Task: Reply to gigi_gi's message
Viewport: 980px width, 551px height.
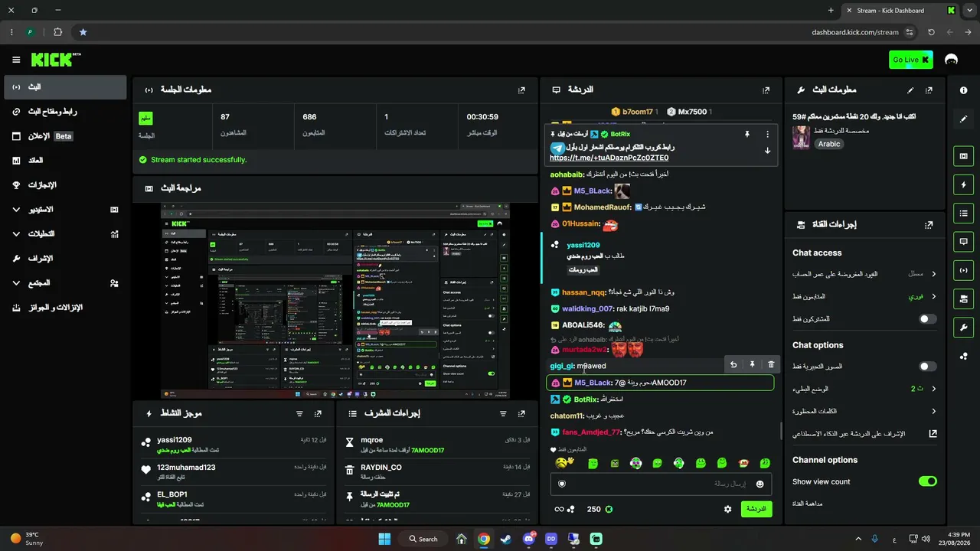Action: [x=733, y=365]
